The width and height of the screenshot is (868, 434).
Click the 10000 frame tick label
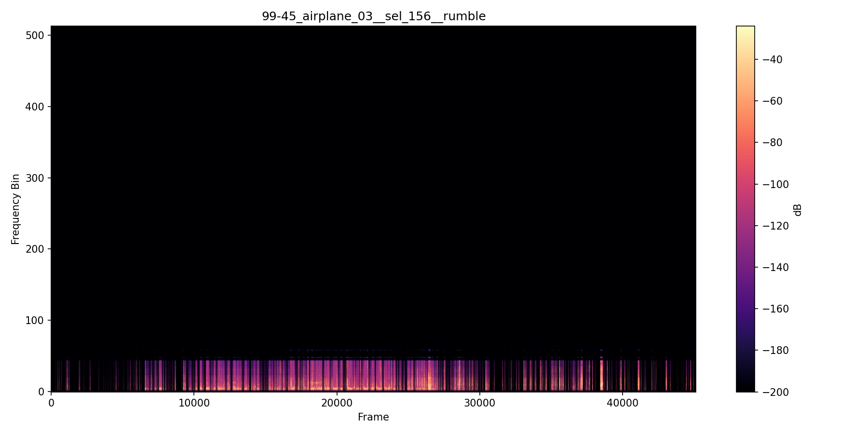pos(195,403)
